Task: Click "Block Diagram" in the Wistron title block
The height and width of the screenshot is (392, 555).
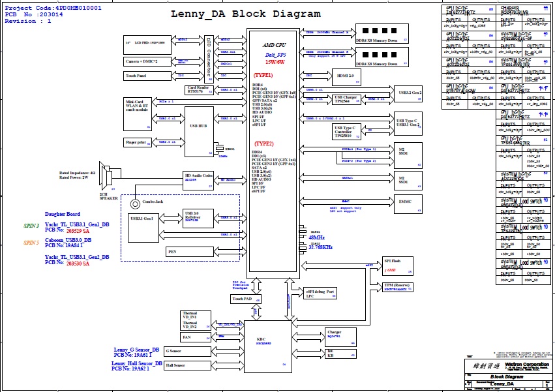Action: click(x=507, y=377)
